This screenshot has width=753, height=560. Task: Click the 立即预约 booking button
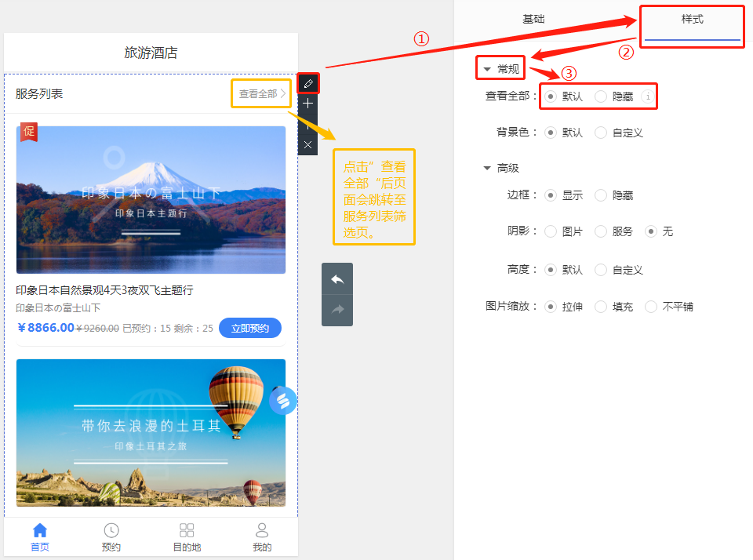250,328
